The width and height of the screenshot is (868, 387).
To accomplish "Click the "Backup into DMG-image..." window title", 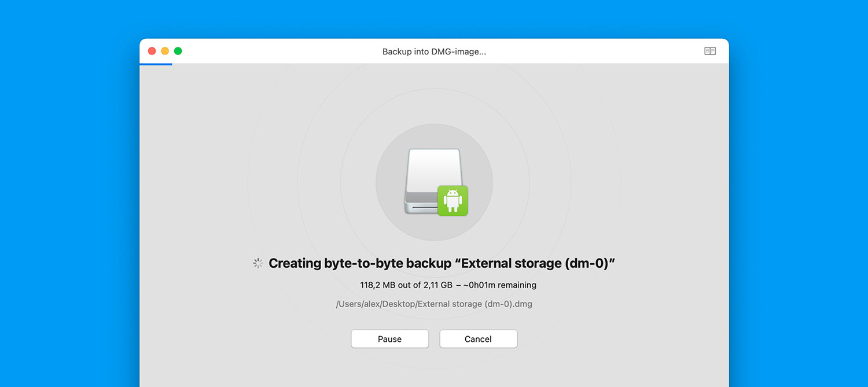I will [434, 51].
